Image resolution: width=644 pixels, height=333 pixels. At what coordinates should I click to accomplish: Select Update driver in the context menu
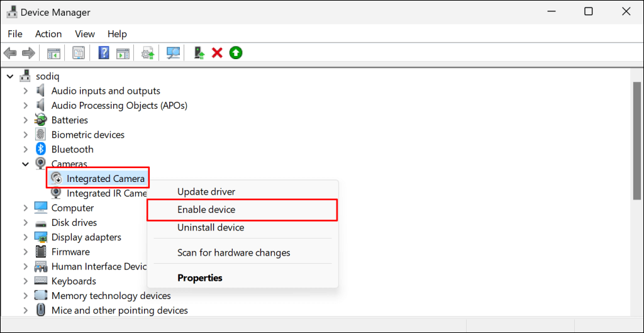coord(206,191)
